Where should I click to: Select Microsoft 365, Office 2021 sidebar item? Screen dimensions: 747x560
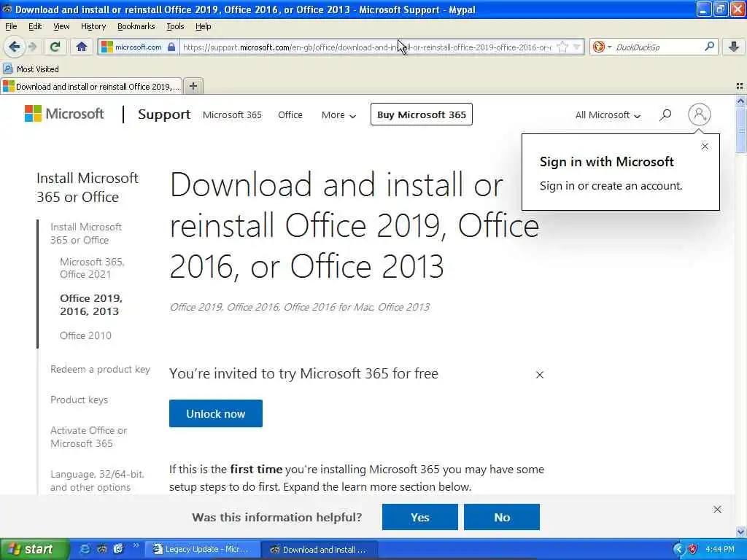click(92, 268)
